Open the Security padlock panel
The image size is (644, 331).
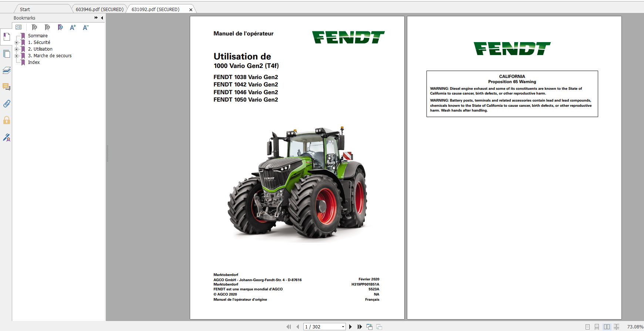pos(6,120)
